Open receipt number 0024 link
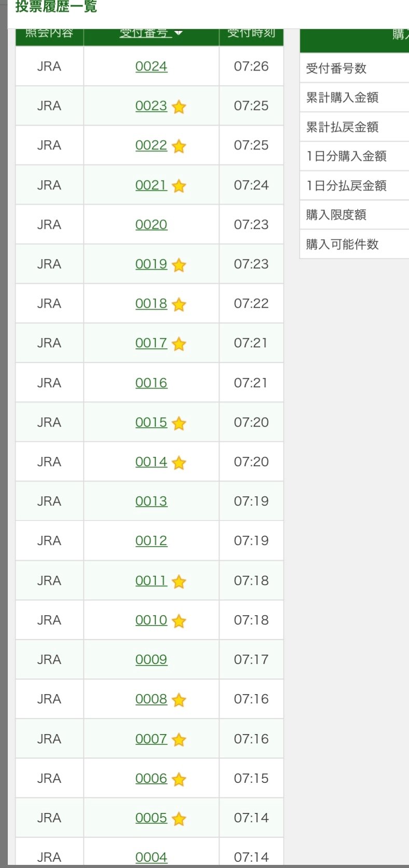Screen dimensions: 409x868 [151, 66]
